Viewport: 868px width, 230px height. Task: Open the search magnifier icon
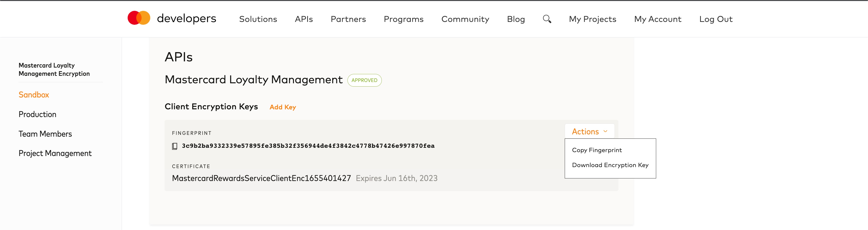point(547,19)
